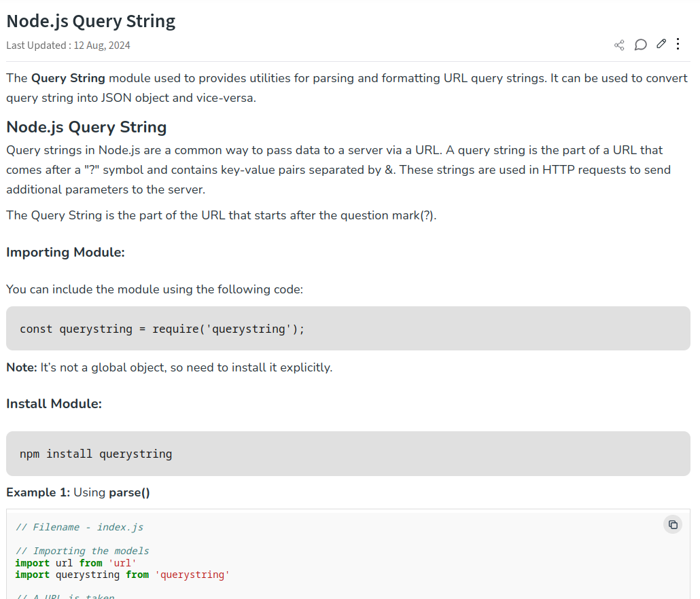
Task: Click the bold Note: label
Action: (21, 367)
